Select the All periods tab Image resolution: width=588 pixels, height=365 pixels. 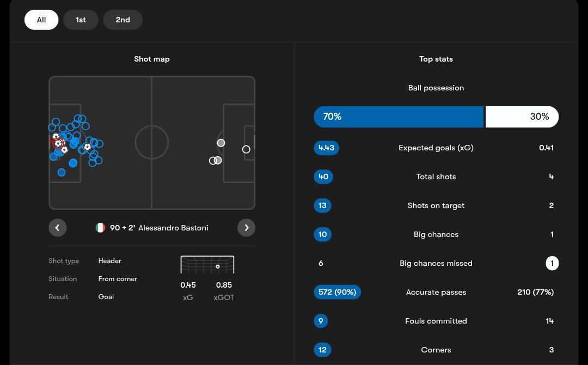point(41,20)
